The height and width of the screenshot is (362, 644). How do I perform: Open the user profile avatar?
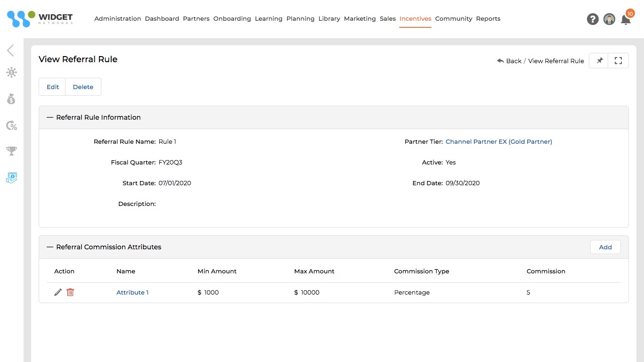609,19
